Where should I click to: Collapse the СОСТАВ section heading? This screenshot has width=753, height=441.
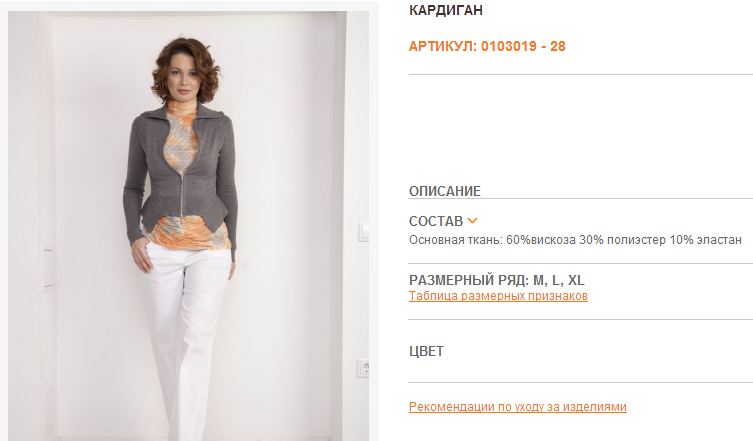pyautogui.click(x=436, y=221)
